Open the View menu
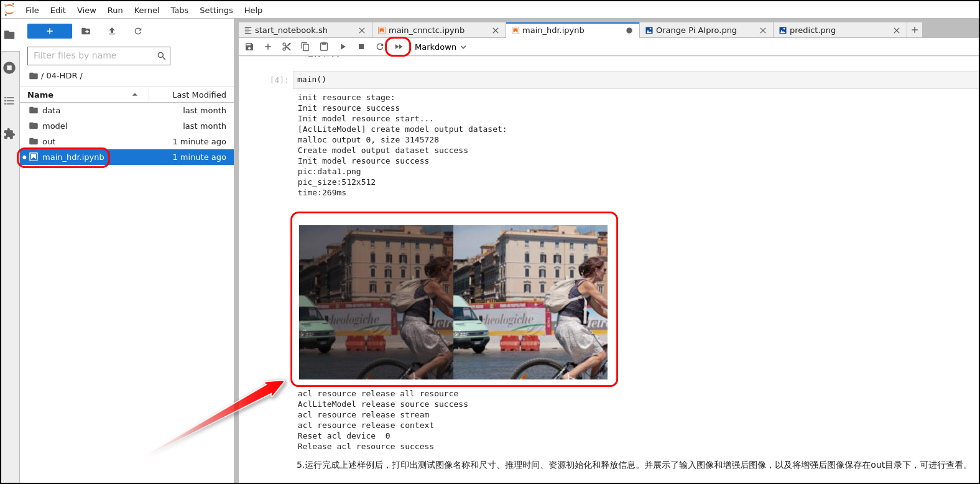The width and height of the screenshot is (980, 484). (86, 10)
